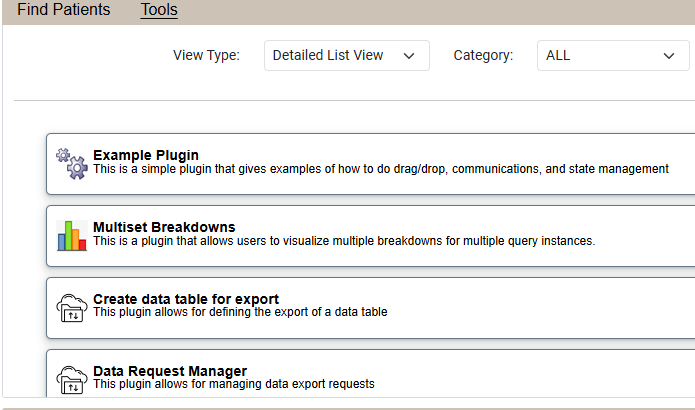Launch Multiset Breakdowns via its title
695x410 pixels.
coord(164,227)
